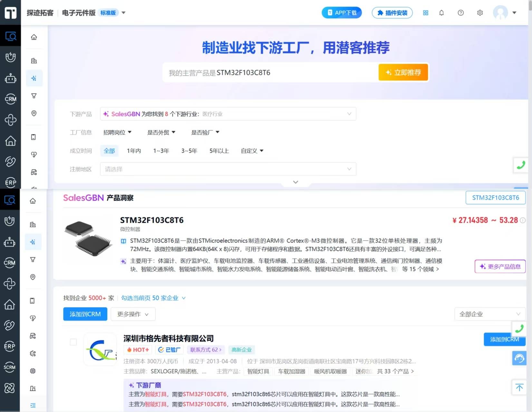Screen dimensions: 532x412
Task: Click the HOT+ badge
Action: [138, 350]
